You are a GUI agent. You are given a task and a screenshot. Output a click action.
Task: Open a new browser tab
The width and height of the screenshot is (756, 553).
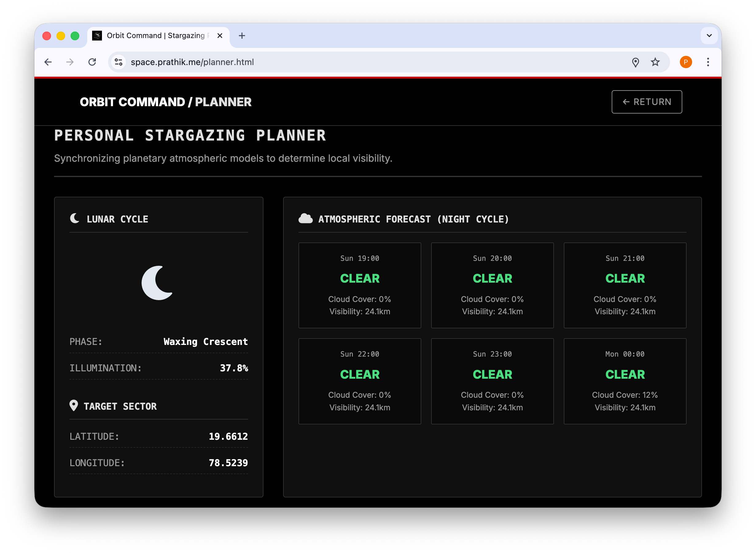point(242,36)
